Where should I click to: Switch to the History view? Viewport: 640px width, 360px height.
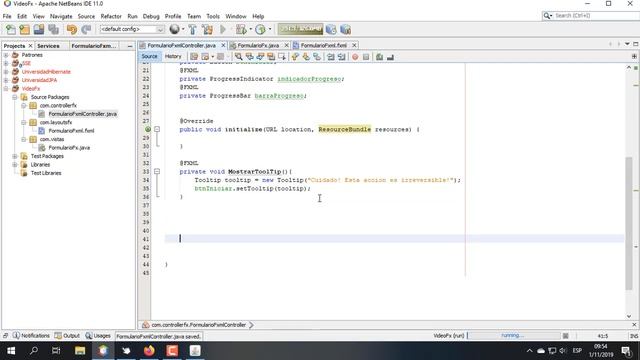click(x=173, y=56)
